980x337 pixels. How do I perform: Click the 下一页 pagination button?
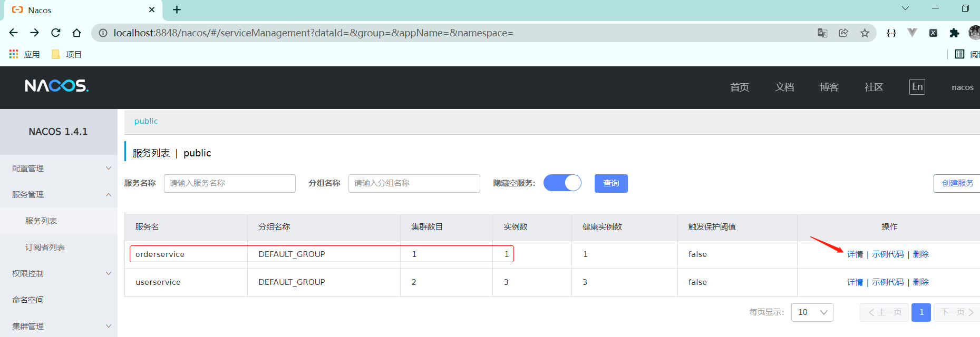pos(957,312)
